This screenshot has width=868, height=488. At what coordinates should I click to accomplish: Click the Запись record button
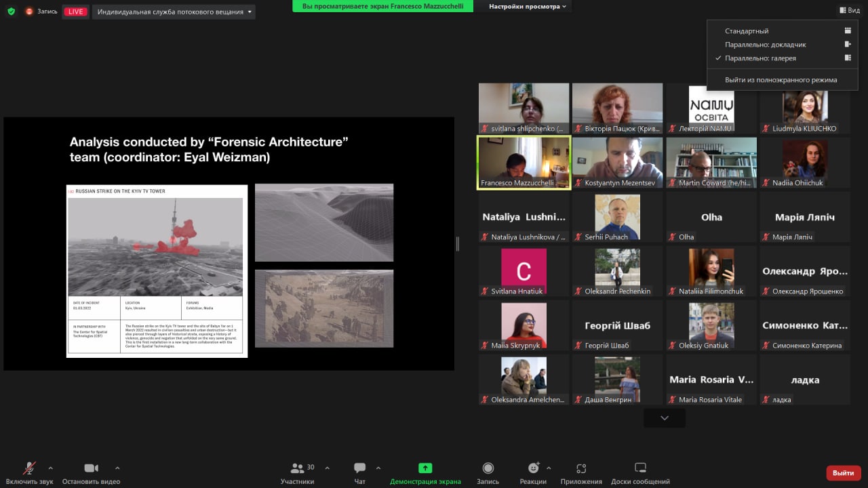[x=488, y=472]
